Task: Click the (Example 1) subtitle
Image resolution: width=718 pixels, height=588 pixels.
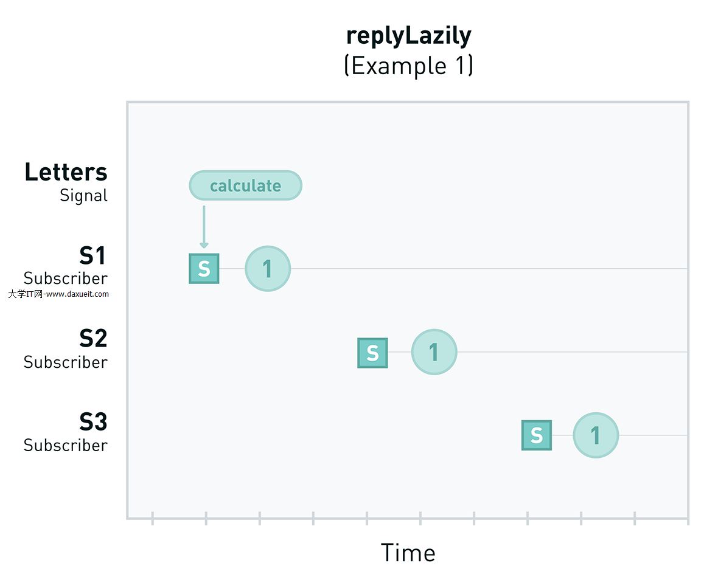Action: (x=408, y=65)
